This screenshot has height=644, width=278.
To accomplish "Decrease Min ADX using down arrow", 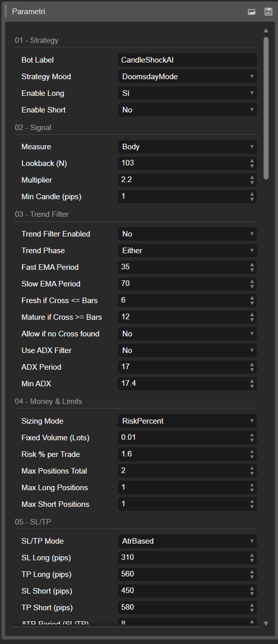I will [252, 386].
